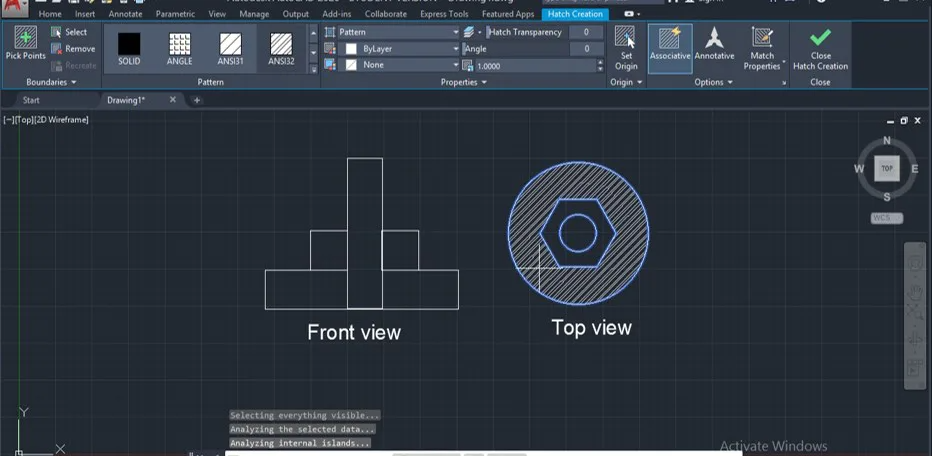Open the Output ribbon tab
The image size is (932, 456).
pyautogui.click(x=295, y=14)
